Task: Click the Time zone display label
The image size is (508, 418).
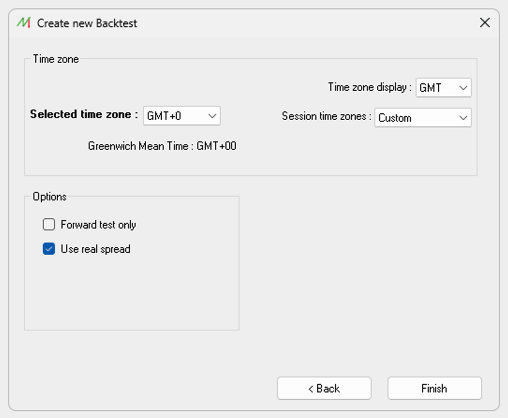Action: (x=370, y=87)
